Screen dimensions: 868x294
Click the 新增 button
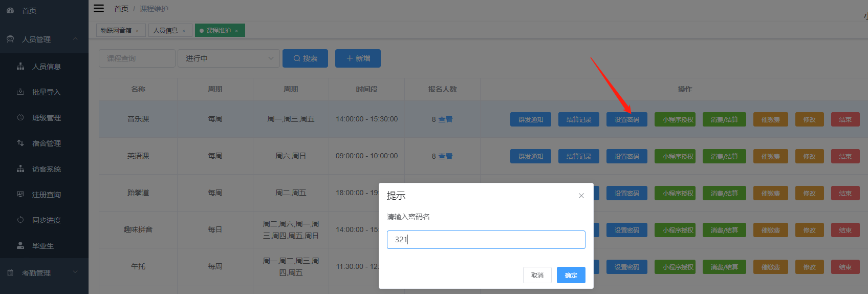pyautogui.click(x=358, y=58)
